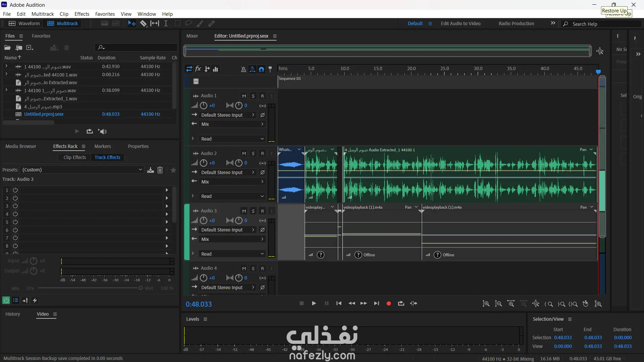644x362 pixels.
Task: Select the Razor tool
Action: (x=143, y=23)
